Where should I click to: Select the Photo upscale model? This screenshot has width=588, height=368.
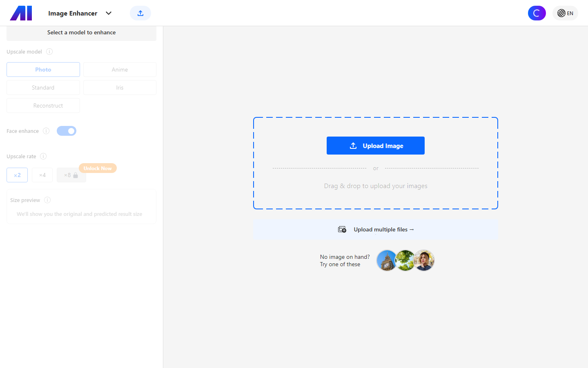pyautogui.click(x=43, y=70)
